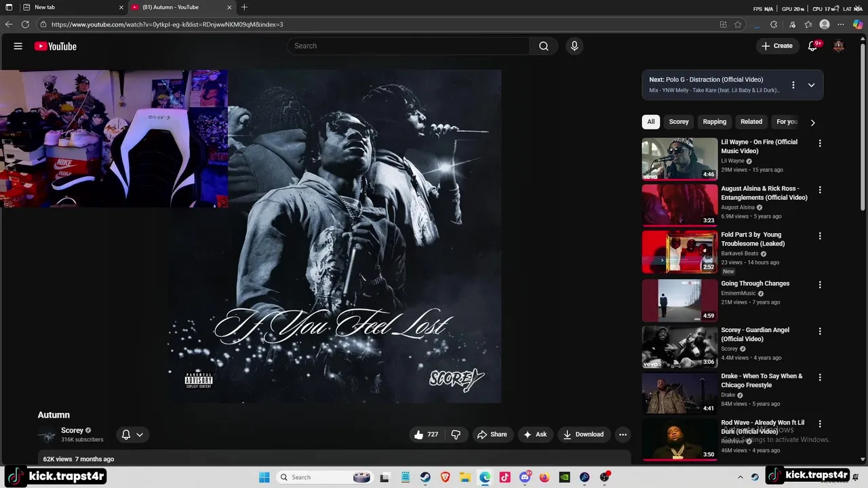Open File Explorer from the taskbar
Image resolution: width=868 pixels, height=488 pixels.
(465, 477)
